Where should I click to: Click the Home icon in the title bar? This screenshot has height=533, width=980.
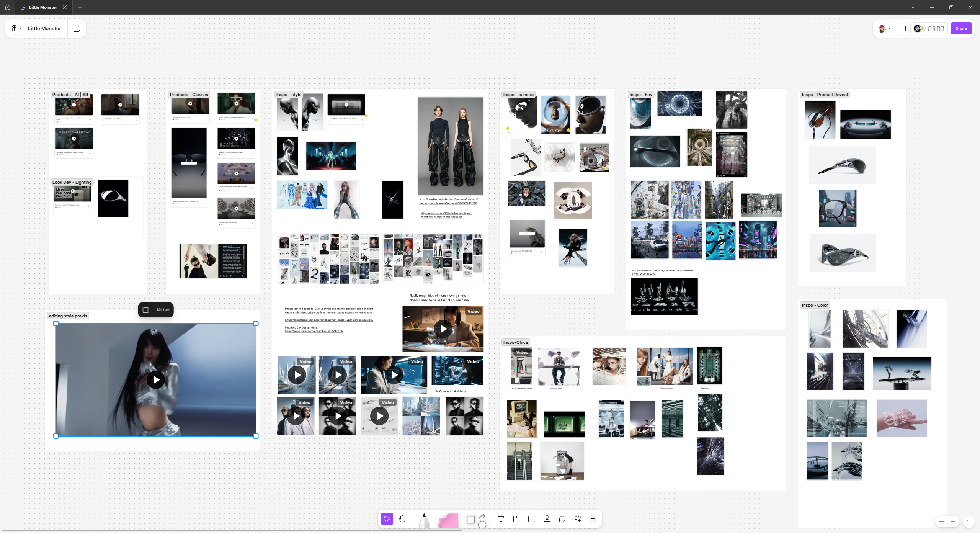(7, 7)
